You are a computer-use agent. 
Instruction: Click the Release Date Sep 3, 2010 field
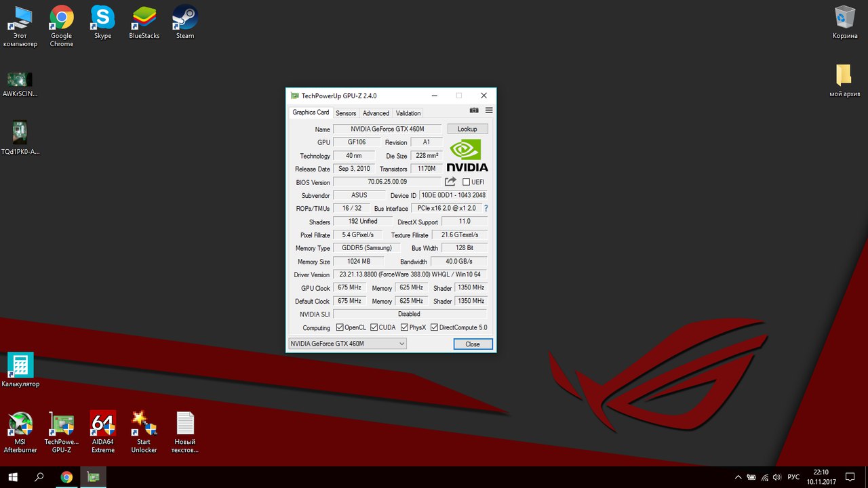pyautogui.click(x=354, y=169)
